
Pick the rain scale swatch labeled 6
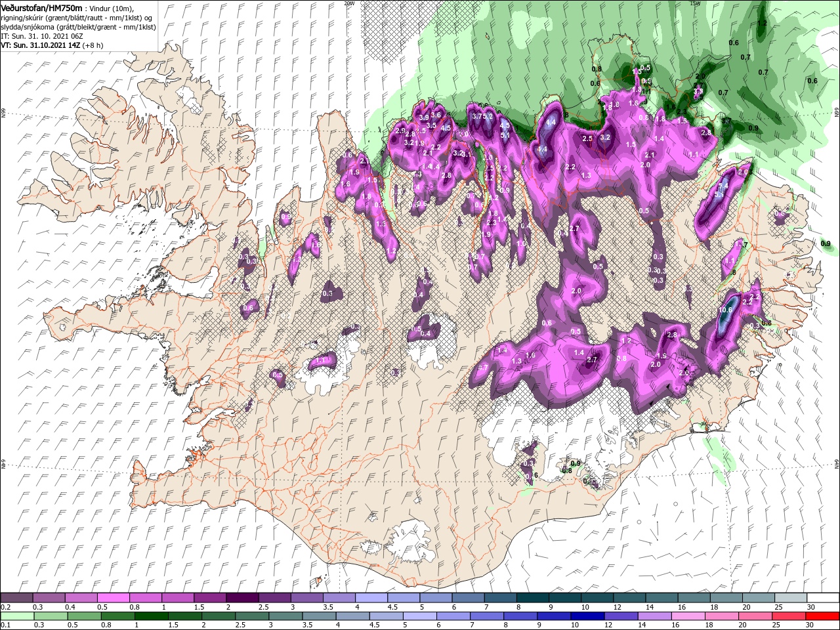453,616
